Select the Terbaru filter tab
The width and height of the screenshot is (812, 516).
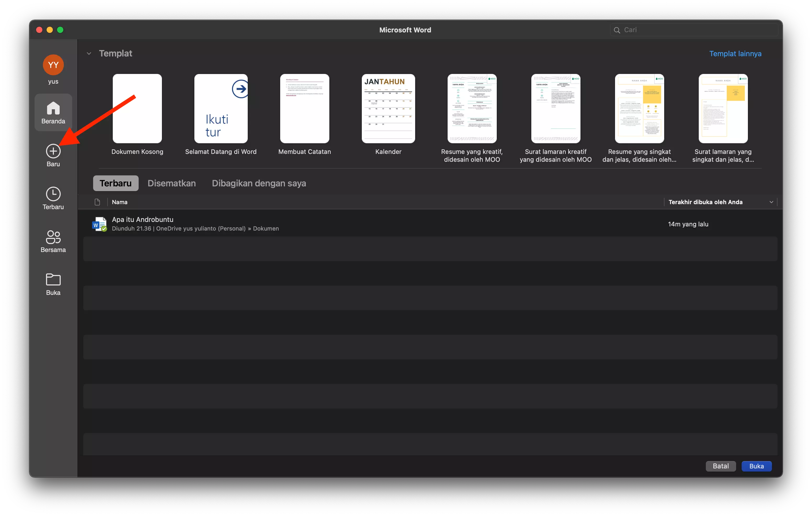115,183
